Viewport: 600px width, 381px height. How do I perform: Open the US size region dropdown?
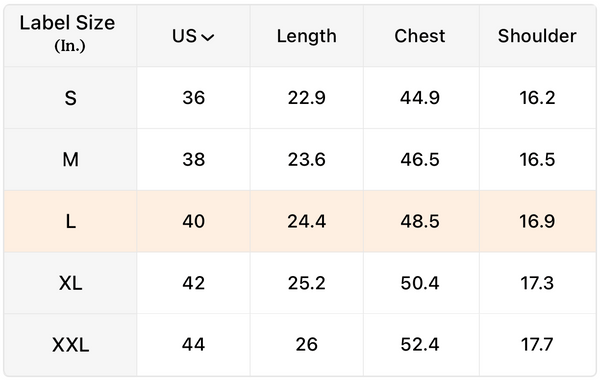[x=193, y=36]
